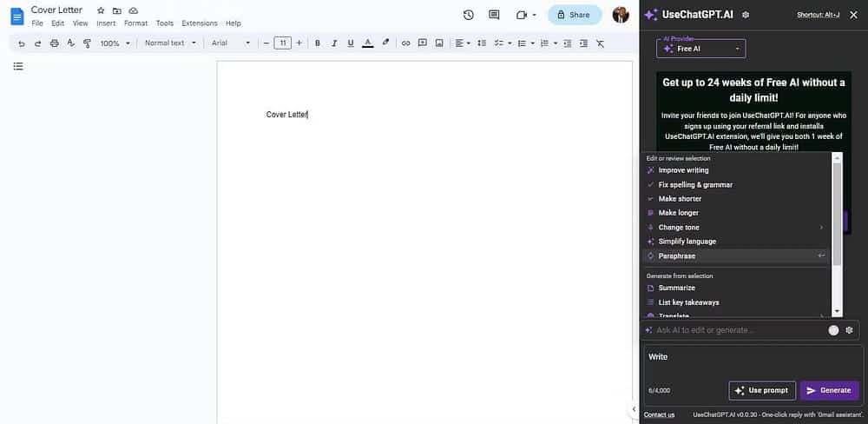Open the numbered list dropdown

coord(548,43)
